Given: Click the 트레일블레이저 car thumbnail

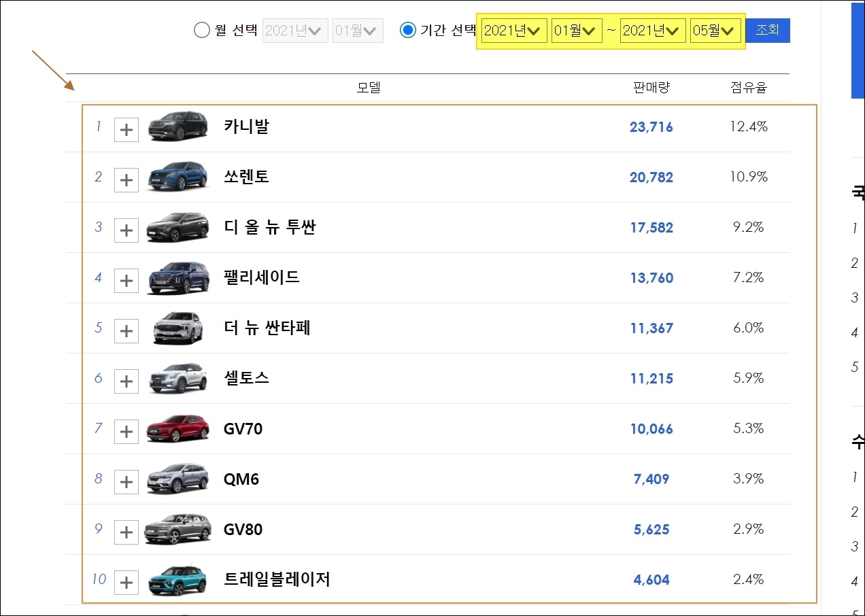Looking at the screenshot, I should (x=177, y=580).
